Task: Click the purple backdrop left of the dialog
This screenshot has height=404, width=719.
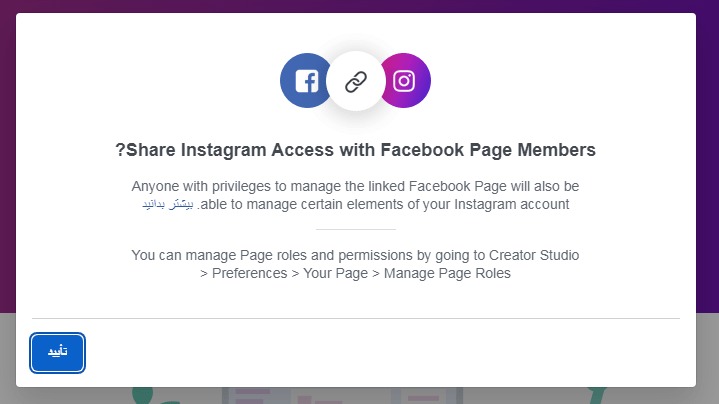Action: (7, 160)
